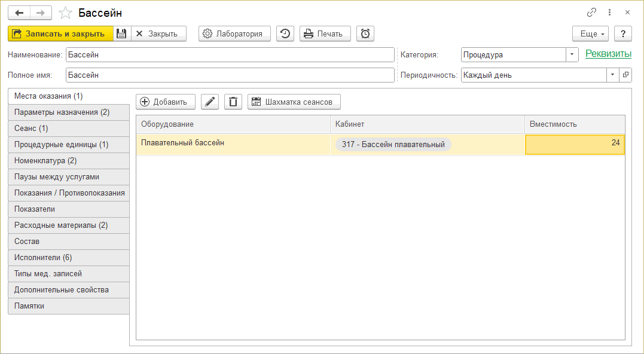Viewport: 644px width, 354px height.
Task: Open the help question mark button
Action: [623, 33]
